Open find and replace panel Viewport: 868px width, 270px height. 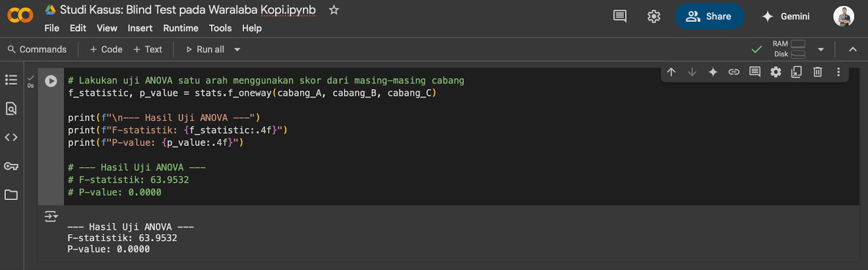point(11,109)
